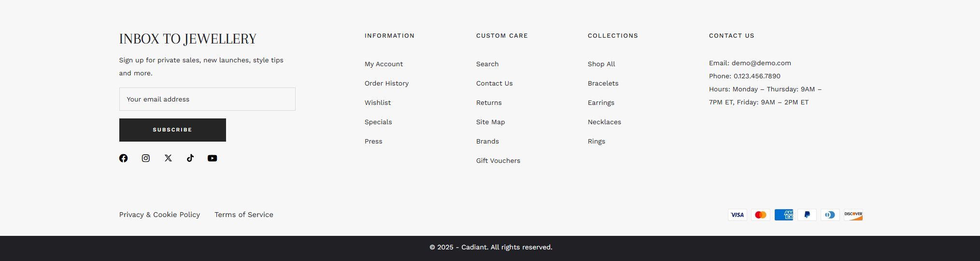The image size is (980, 261).
Task: Open the X (Twitter) social icon
Action: click(x=168, y=158)
